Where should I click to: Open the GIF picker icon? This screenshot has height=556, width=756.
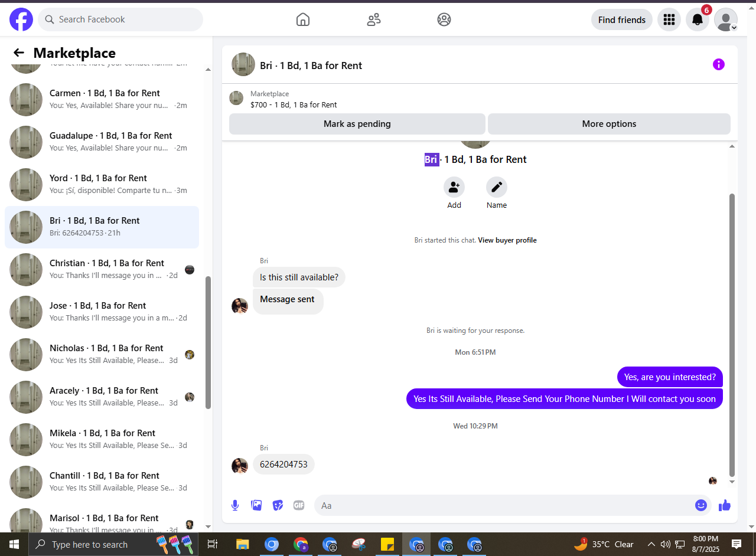299,505
